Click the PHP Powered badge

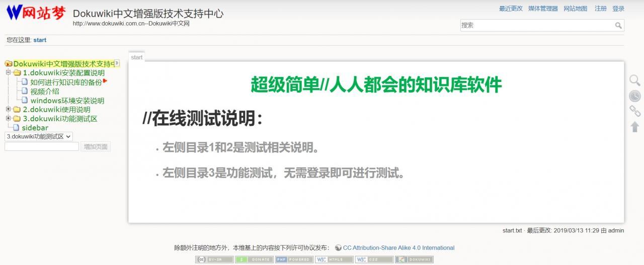(294, 259)
